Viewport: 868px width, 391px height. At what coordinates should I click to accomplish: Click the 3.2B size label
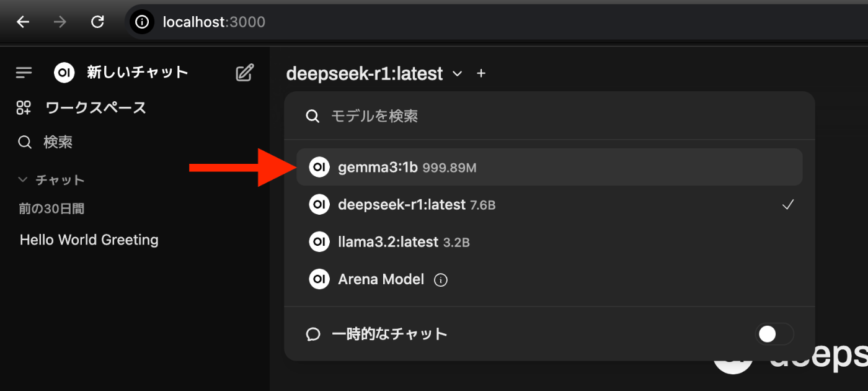pos(456,243)
